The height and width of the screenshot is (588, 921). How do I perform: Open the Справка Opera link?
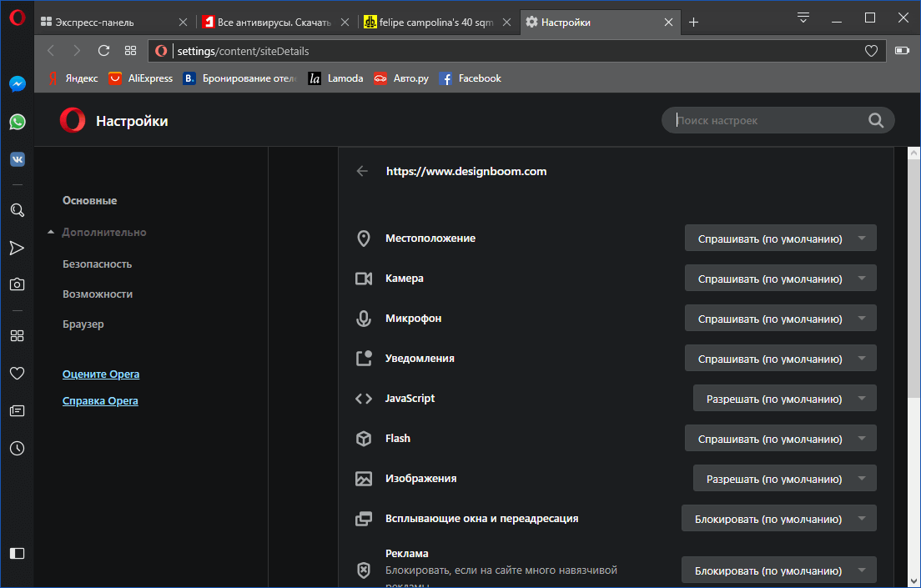click(x=100, y=401)
